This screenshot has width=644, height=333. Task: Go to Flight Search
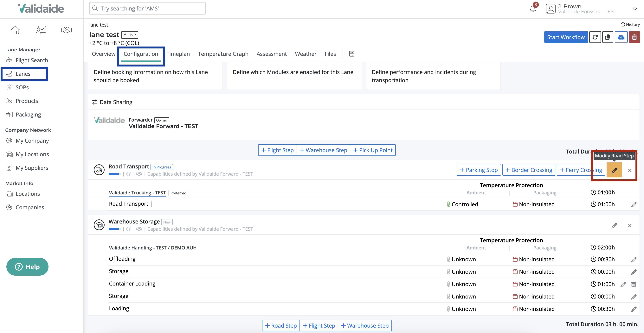[x=27, y=60]
